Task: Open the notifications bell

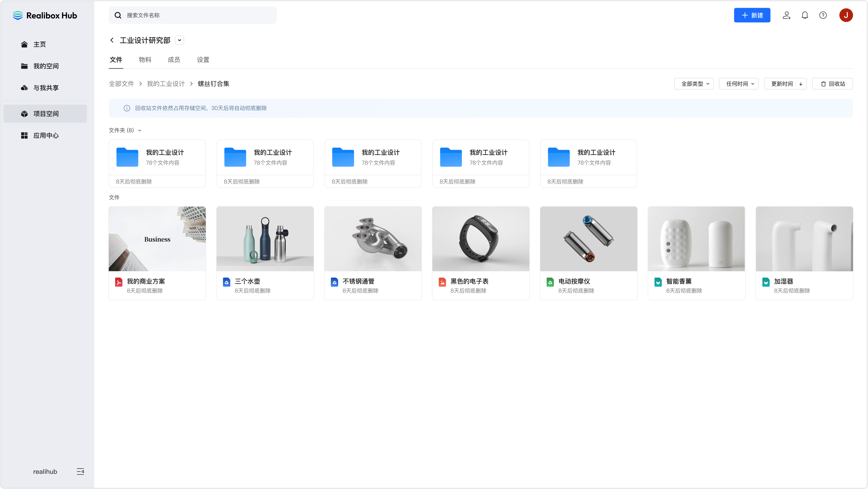Action: (x=805, y=15)
